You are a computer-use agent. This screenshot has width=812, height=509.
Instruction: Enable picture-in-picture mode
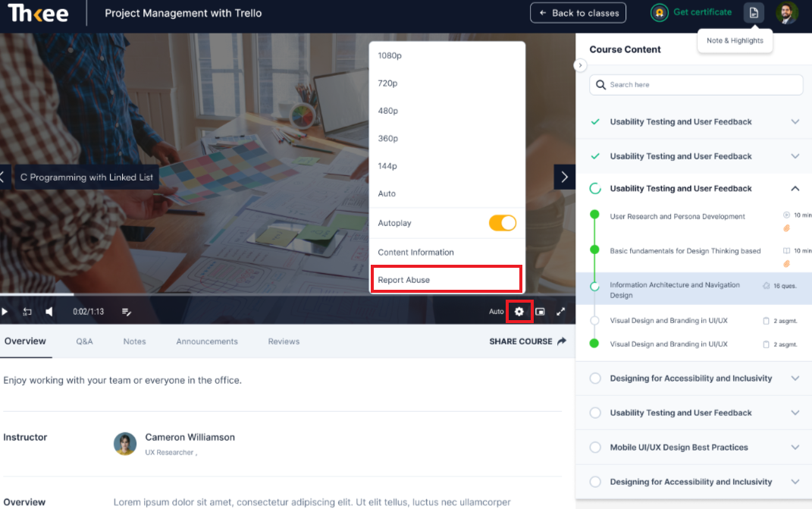540,312
